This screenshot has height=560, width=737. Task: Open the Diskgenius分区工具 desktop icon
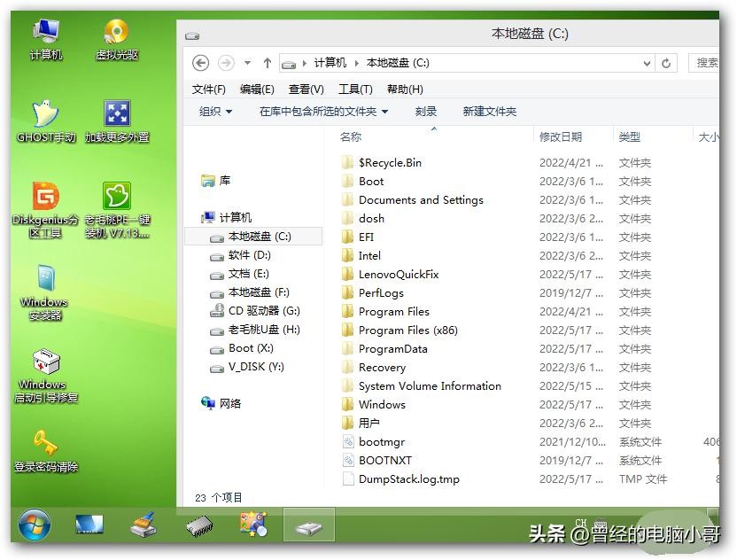pos(45,198)
